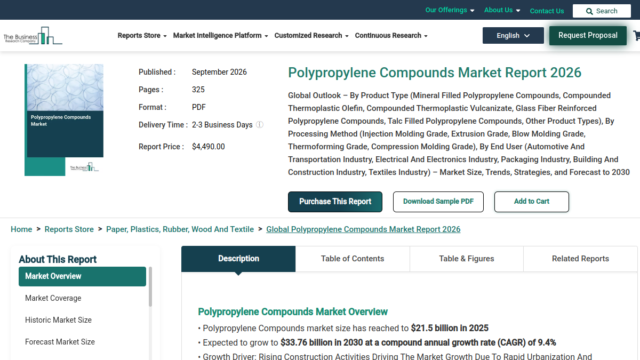Expand Market Intelligence Platform menu
640x360 pixels.
coord(220,36)
